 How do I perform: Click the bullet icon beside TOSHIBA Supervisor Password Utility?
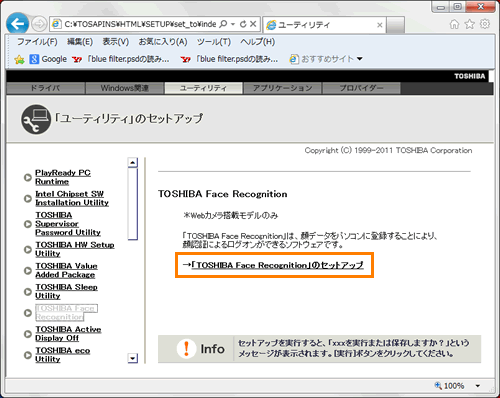pyautogui.click(x=28, y=224)
